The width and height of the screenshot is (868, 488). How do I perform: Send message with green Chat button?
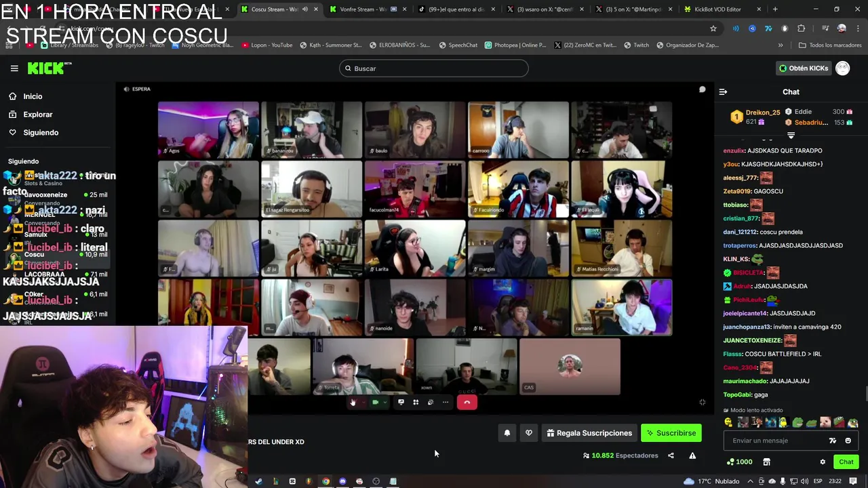(846, 462)
